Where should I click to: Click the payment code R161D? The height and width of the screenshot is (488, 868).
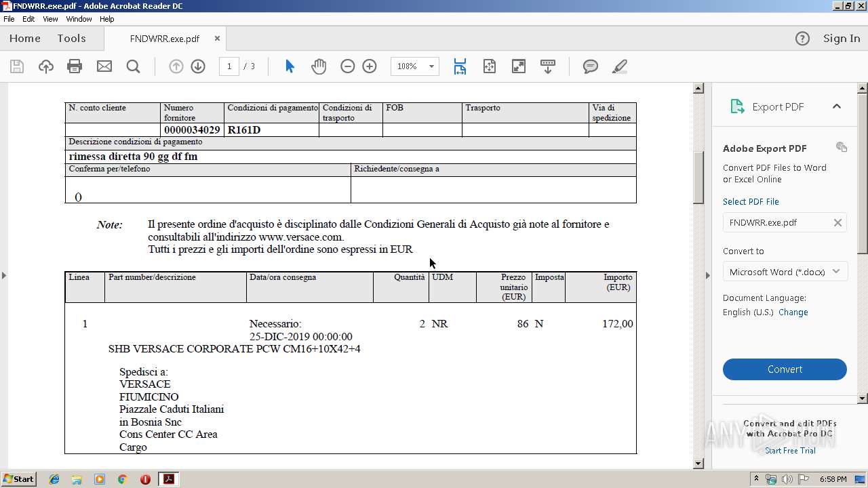[x=244, y=129]
